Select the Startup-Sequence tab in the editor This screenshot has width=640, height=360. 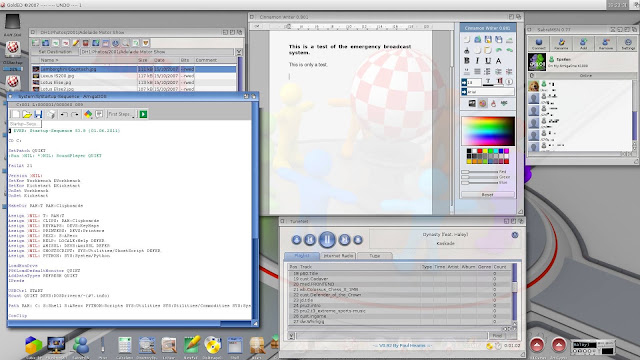[x=24, y=124]
